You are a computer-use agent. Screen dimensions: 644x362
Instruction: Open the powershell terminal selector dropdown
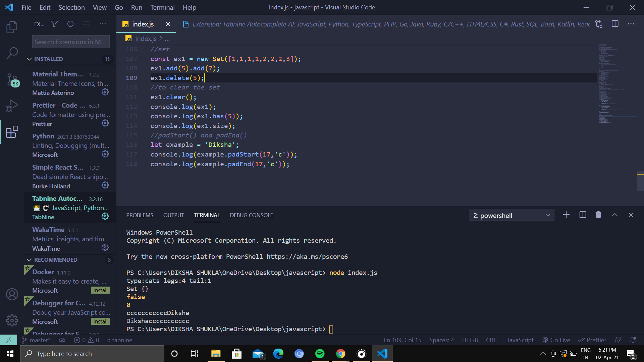click(x=511, y=215)
